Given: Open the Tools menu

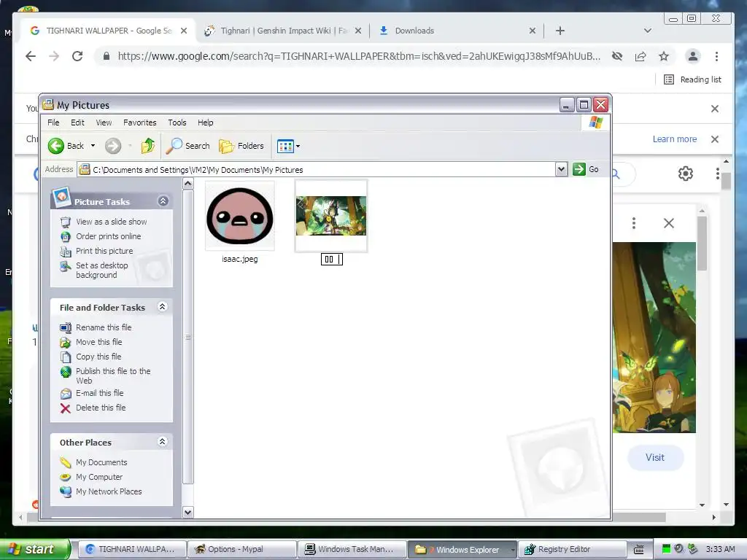Looking at the screenshot, I should (177, 122).
